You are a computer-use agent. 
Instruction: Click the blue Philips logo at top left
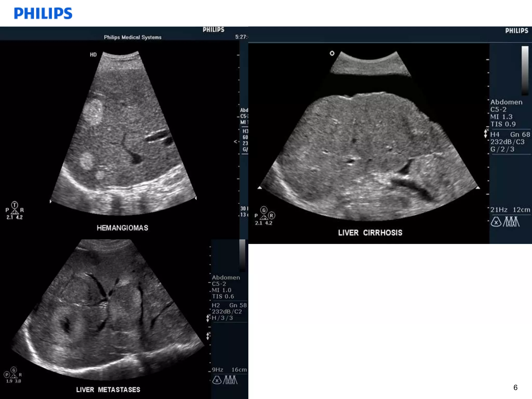tap(43, 13)
